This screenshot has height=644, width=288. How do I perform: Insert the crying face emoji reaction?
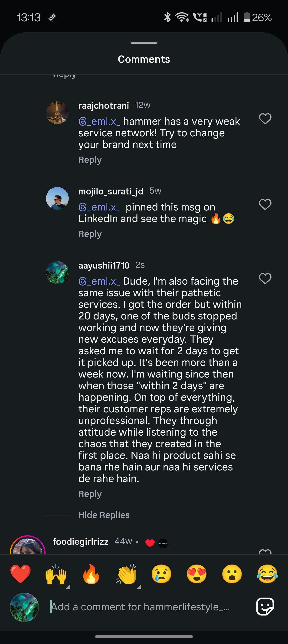coord(161,574)
